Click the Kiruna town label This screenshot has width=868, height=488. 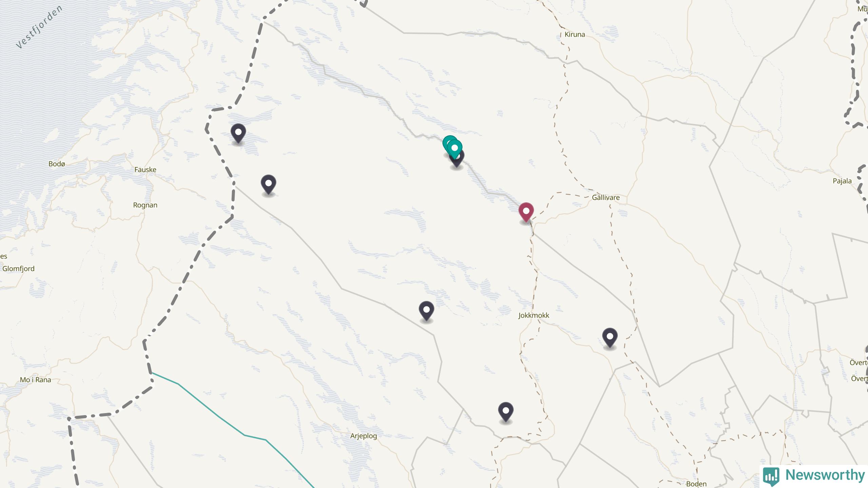[x=575, y=35]
